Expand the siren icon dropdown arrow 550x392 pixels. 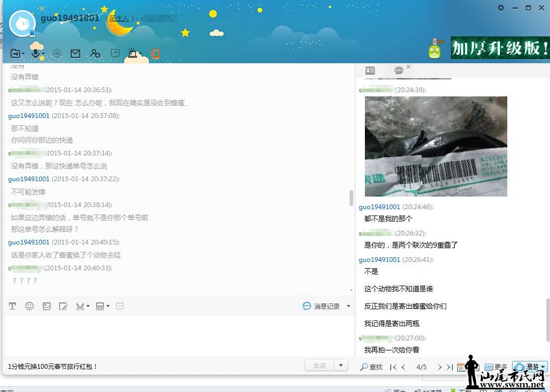140,54
